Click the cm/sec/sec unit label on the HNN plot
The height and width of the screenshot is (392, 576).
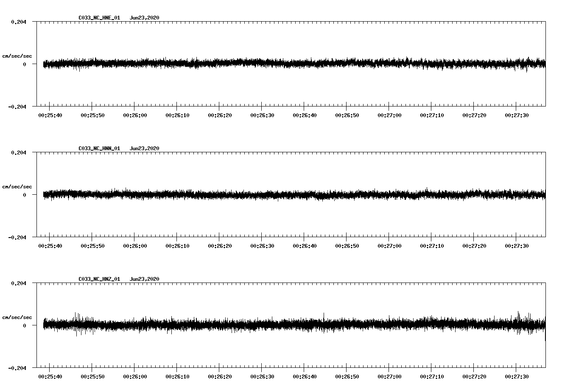[x=17, y=187]
